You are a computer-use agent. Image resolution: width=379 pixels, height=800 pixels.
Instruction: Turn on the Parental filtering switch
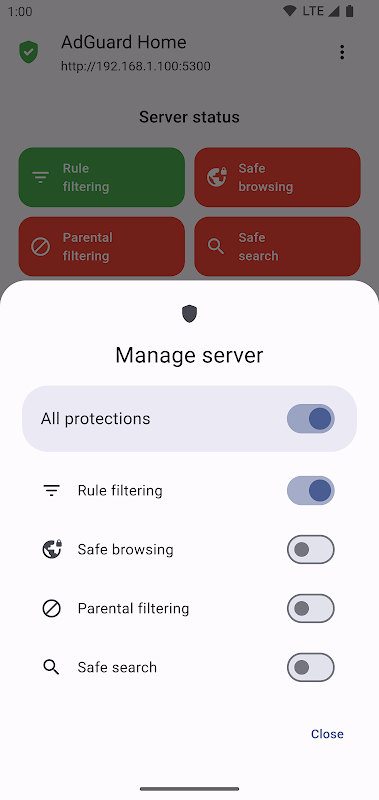point(311,608)
